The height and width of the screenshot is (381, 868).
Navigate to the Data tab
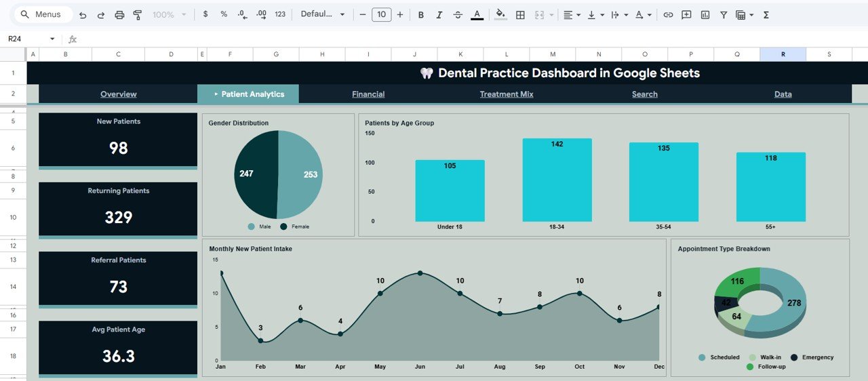783,94
